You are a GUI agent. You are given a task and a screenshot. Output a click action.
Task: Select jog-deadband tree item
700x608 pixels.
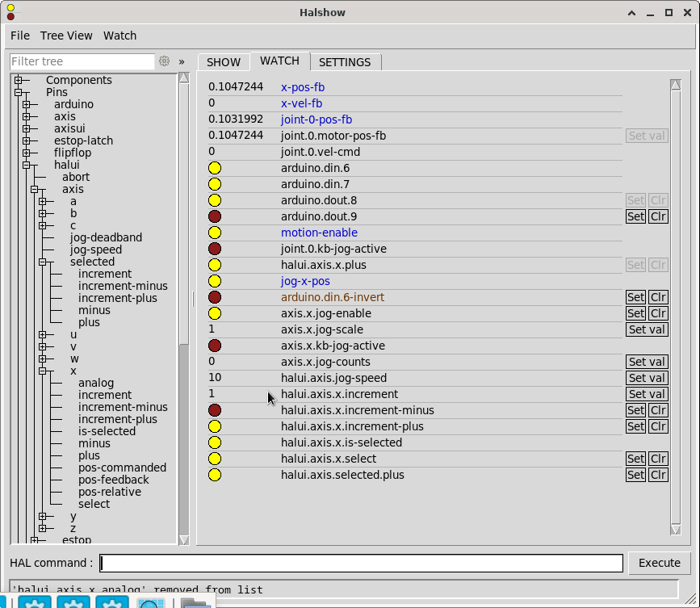tap(106, 237)
